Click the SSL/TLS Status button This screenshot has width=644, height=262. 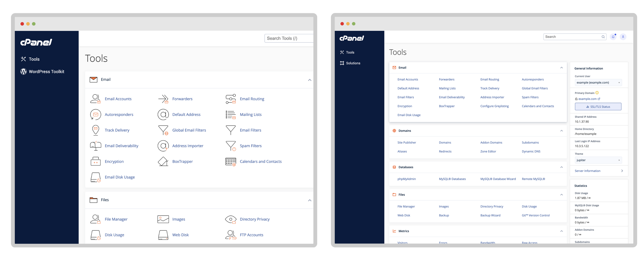(x=598, y=107)
